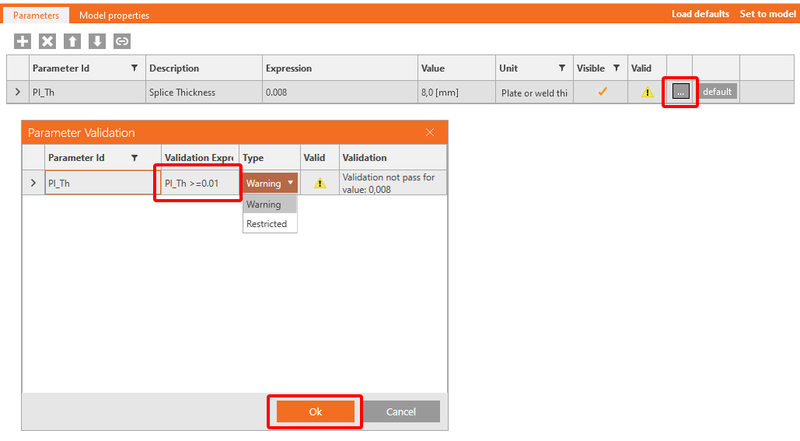800x441 pixels.
Task: Click the Unit column filter icon
Action: click(562, 68)
